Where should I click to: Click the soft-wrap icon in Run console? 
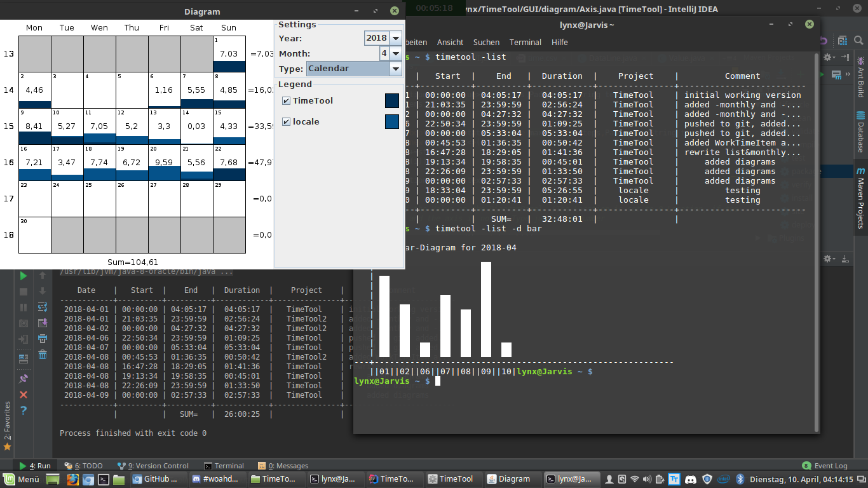point(43,307)
